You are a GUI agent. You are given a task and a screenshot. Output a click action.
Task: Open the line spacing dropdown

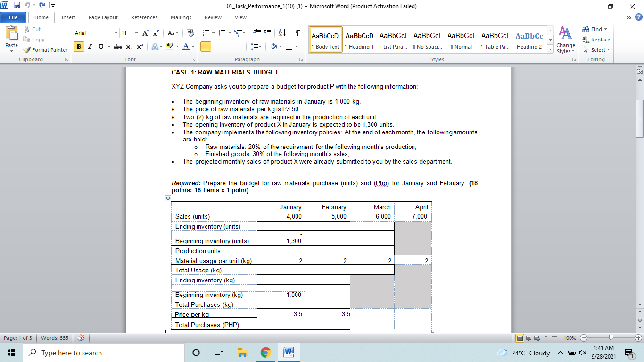click(x=255, y=47)
